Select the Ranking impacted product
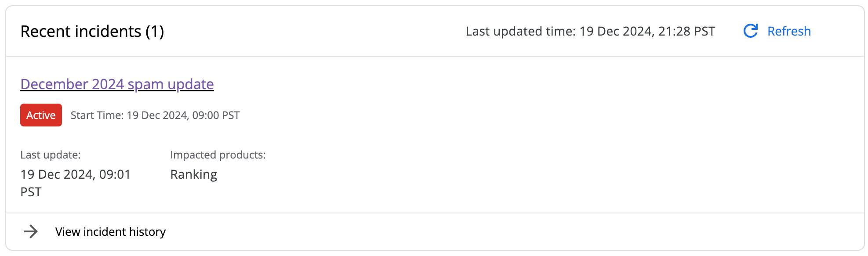868x256 pixels. 194,174
